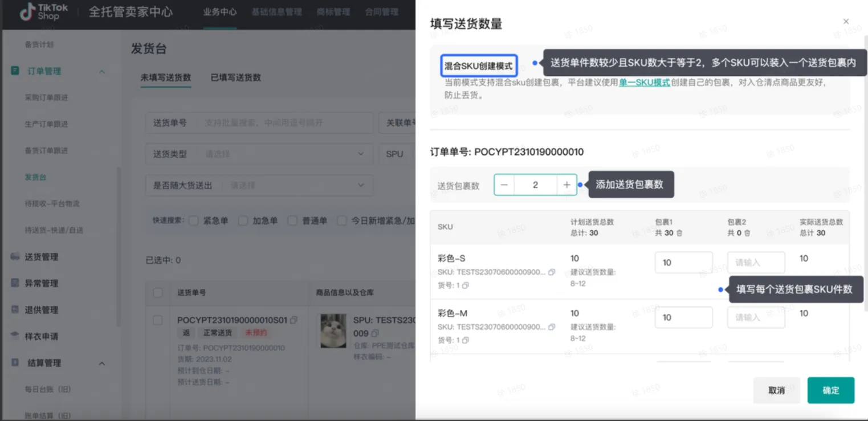The image size is (868, 421).
Task: Check the 紧急单 quick-search checkbox
Action: pos(194,220)
